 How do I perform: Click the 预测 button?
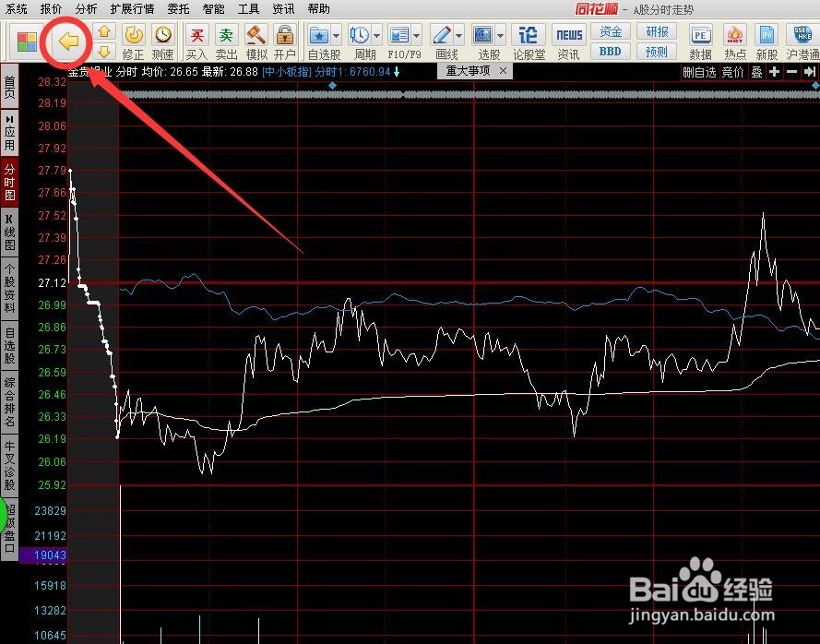(657, 52)
